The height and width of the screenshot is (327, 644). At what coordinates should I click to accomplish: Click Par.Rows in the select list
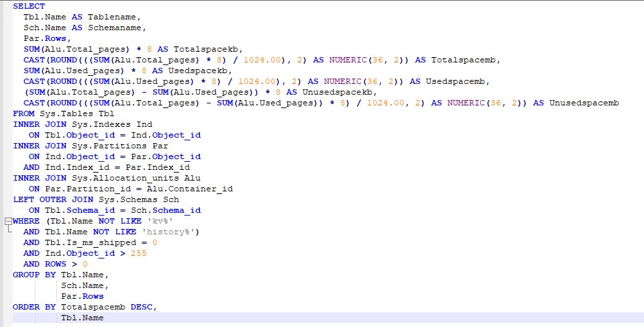point(45,38)
